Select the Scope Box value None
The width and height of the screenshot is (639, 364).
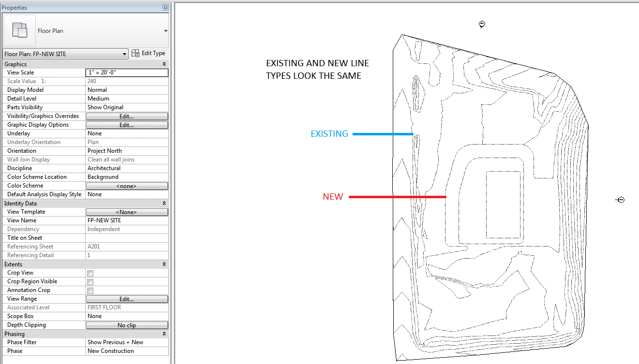tap(127, 316)
